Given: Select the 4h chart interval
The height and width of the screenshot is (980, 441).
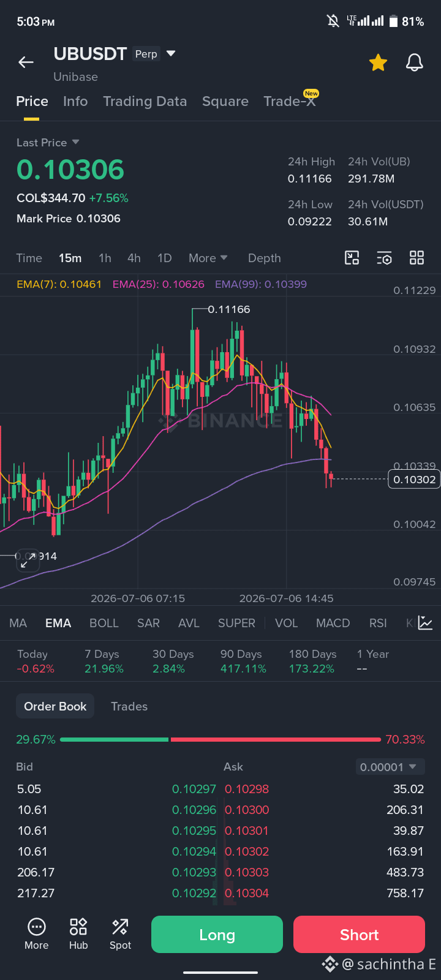Looking at the screenshot, I should coord(134,258).
